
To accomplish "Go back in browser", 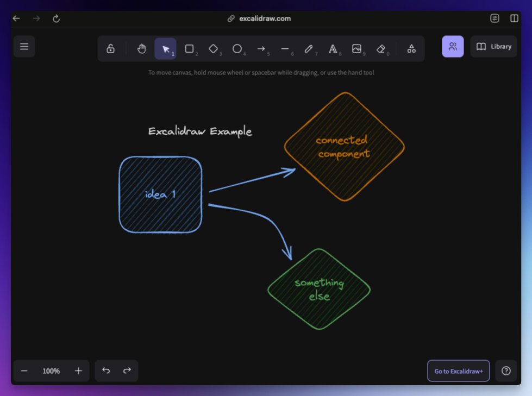I will click(x=16, y=18).
